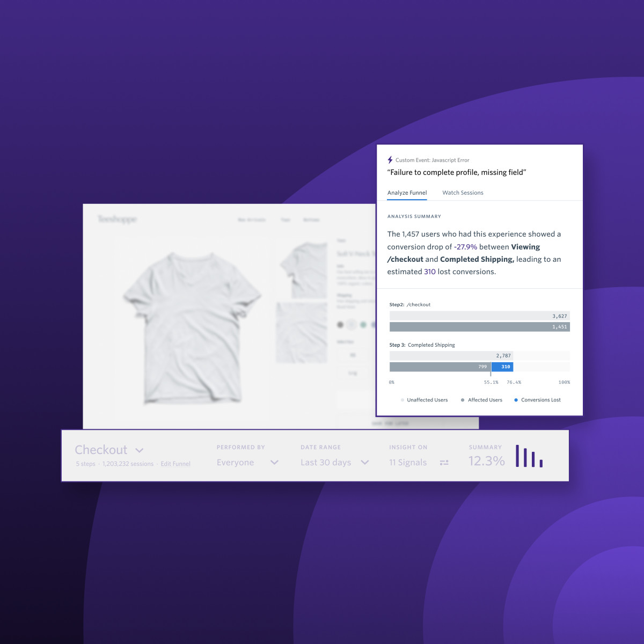Viewport: 644px width, 644px height.
Task: Click the 3,627 unaffected users bar
Action: [479, 316]
